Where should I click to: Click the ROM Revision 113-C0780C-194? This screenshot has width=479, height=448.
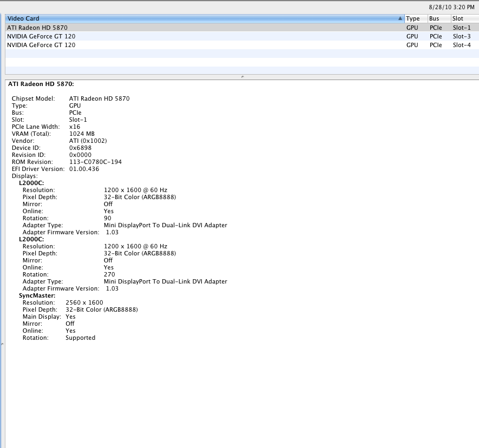click(95, 162)
